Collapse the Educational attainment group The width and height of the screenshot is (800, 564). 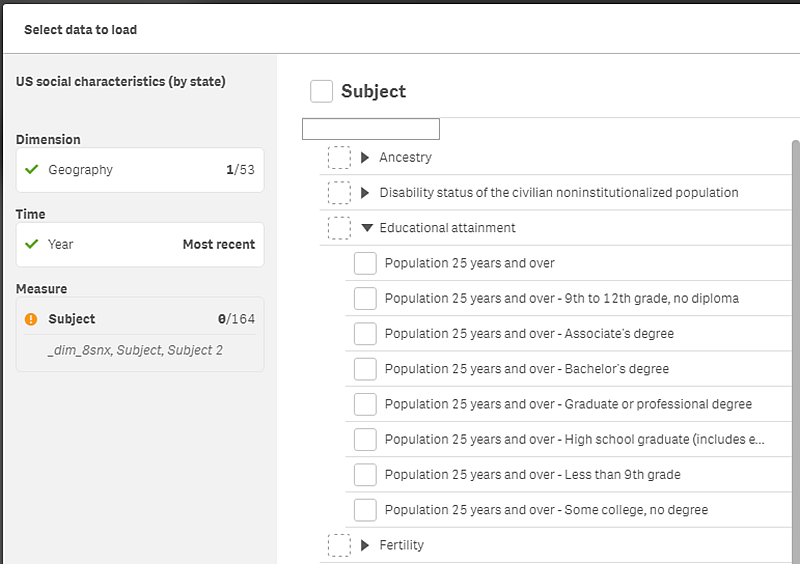pyautogui.click(x=366, y=228)
